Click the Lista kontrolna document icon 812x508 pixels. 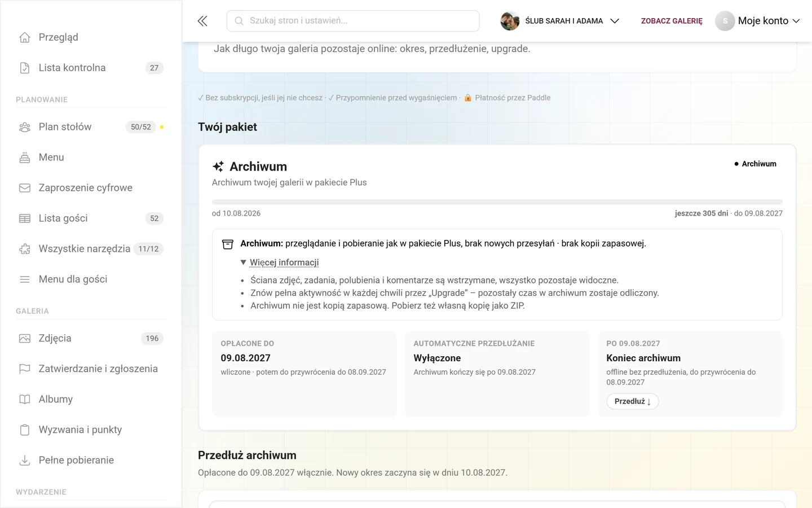point(25,68)
